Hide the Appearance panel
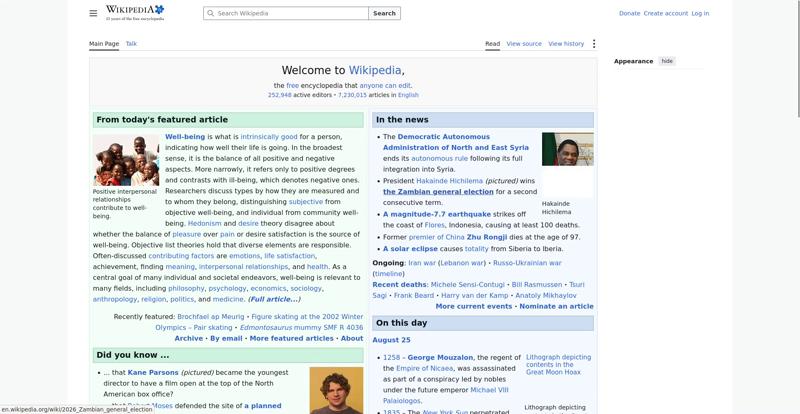 click(667, 61)
